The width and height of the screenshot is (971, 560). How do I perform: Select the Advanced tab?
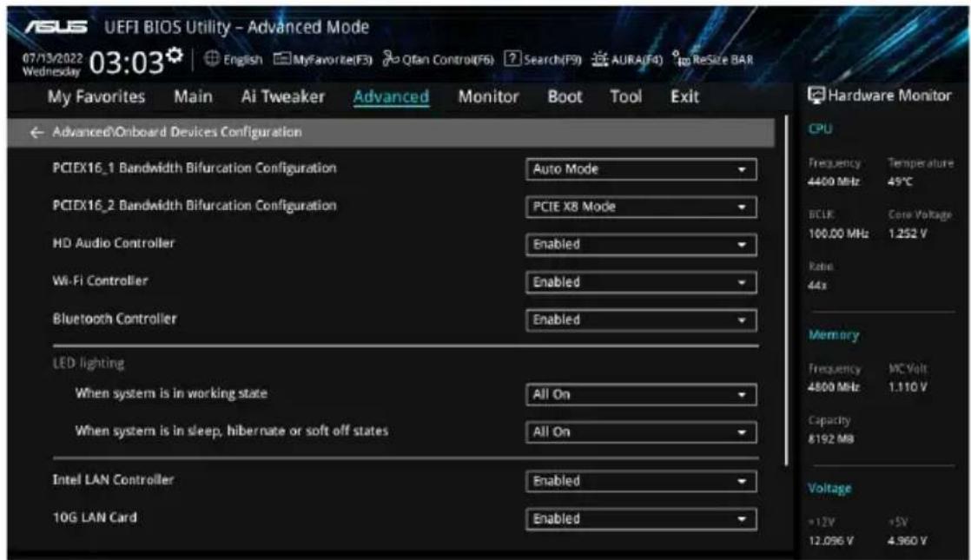[391, 97]
